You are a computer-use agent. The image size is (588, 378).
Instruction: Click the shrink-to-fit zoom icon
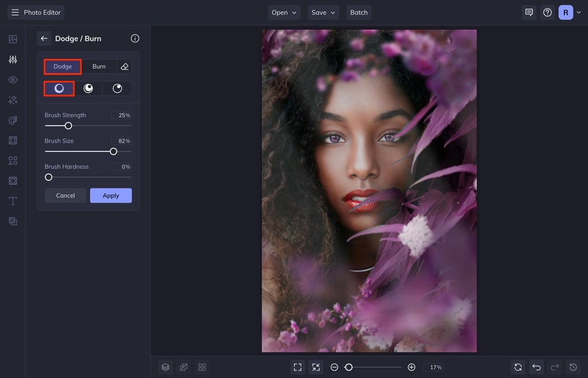point(316,367)
